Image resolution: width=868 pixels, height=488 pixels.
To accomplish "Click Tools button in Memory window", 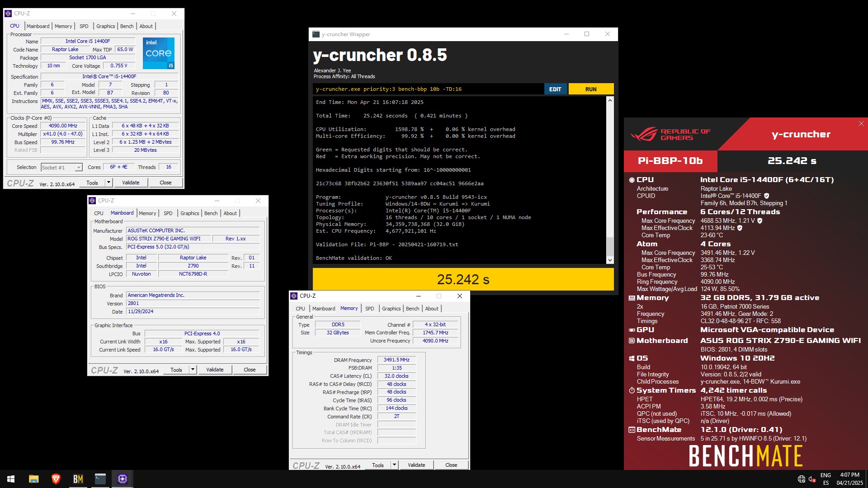I will (378, 465).
